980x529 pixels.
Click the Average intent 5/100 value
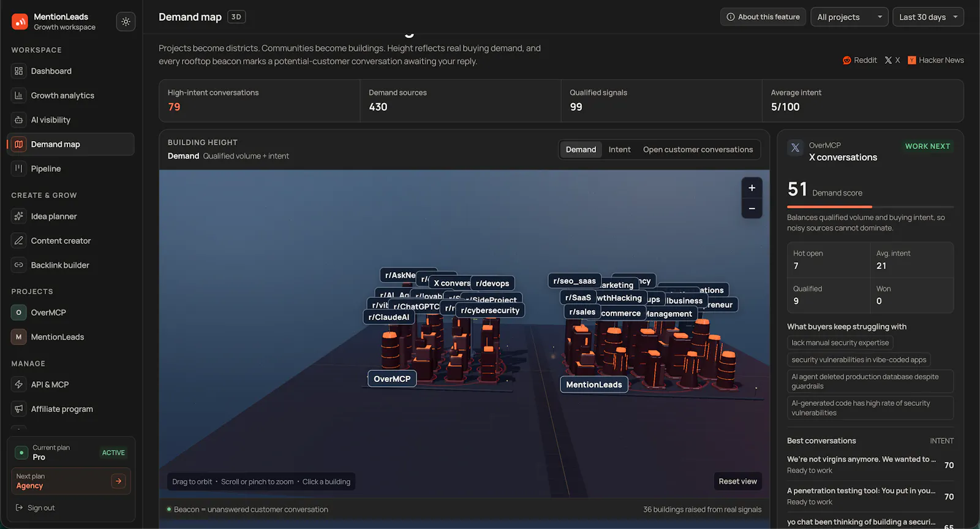pos(785,107)
